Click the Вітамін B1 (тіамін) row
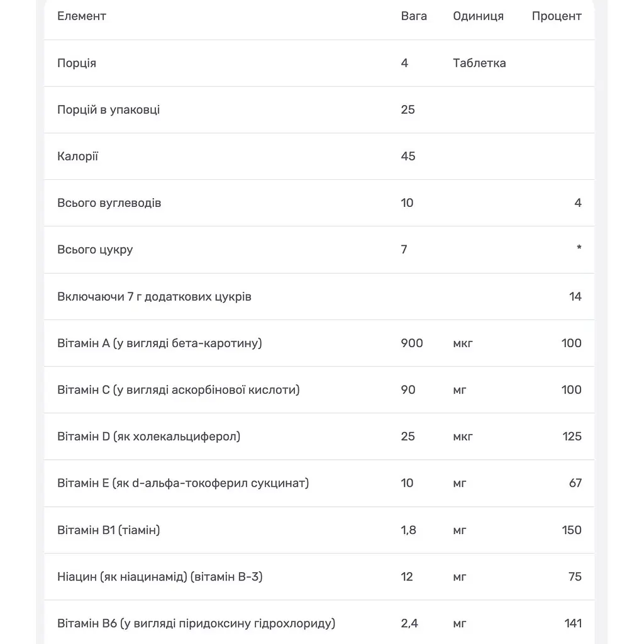This screenshot has width=644, height=644. click(319, 530)
